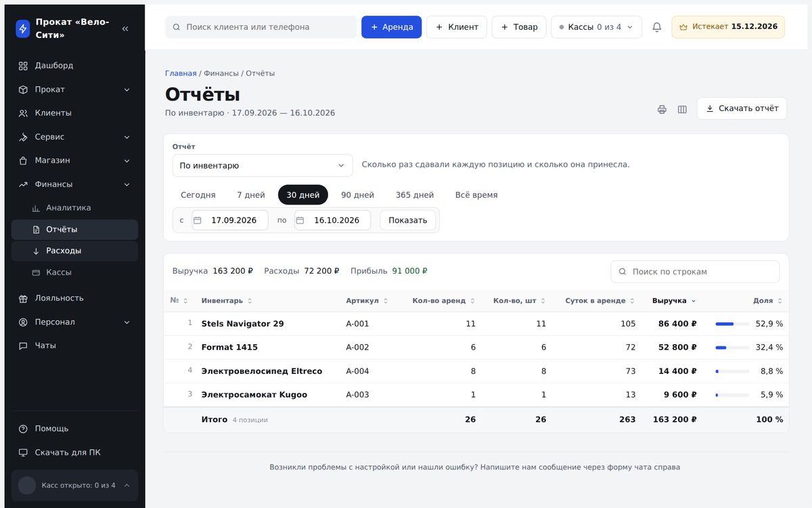This screenshot has width=812, height=508.
Task: Follow the Главная breadcrumb link
Action: click(181, 73)
